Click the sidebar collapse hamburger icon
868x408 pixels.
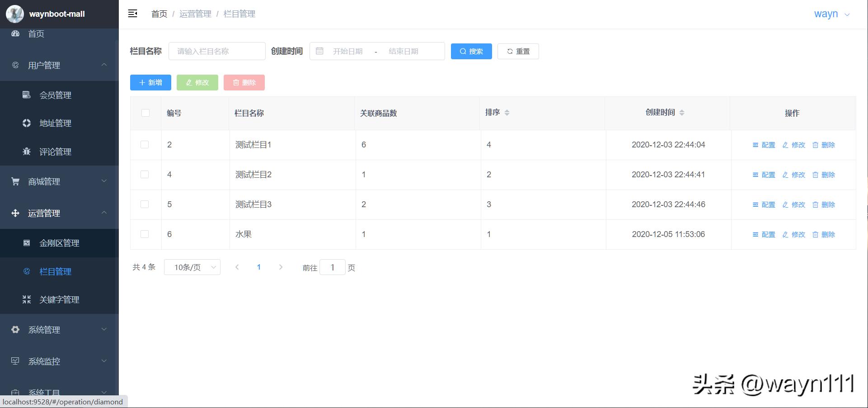pos(132,14)
